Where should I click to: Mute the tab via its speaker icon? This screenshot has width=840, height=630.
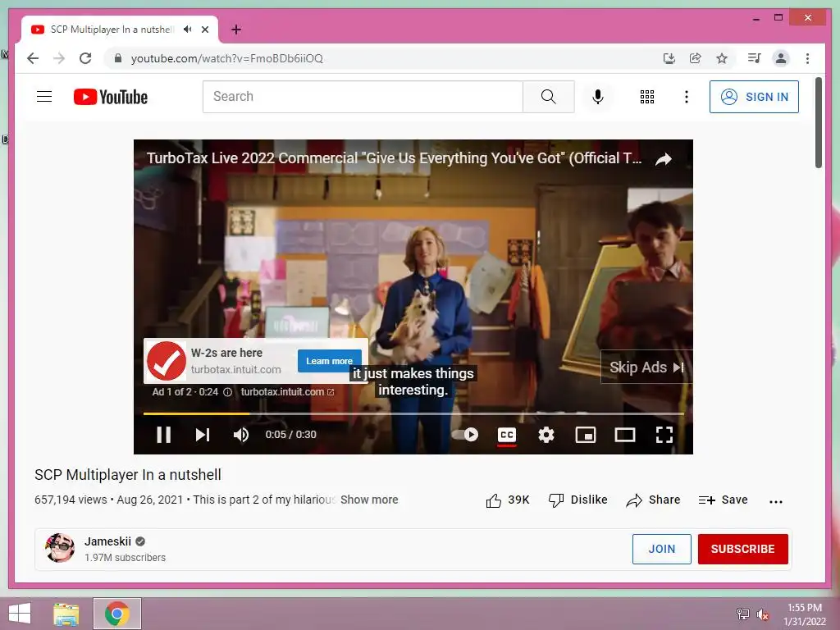coord(187,30)
